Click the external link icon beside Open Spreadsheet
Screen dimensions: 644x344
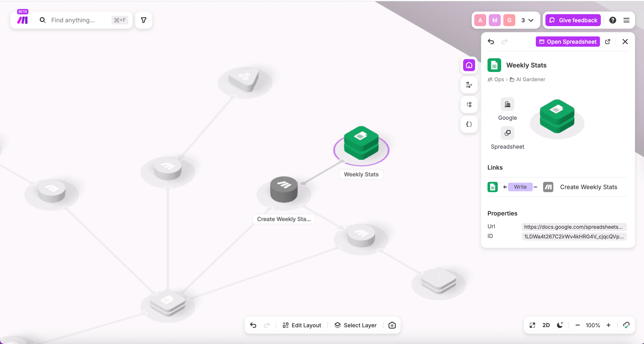[x=607, y=42]
